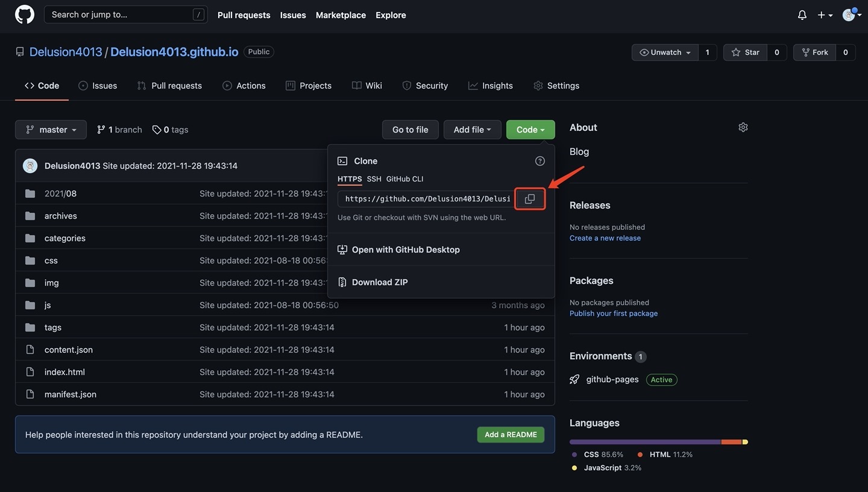Click the purple CSS language bar segment
The height and width of the screenshot is (492, 868).
(x=646, y=442)
